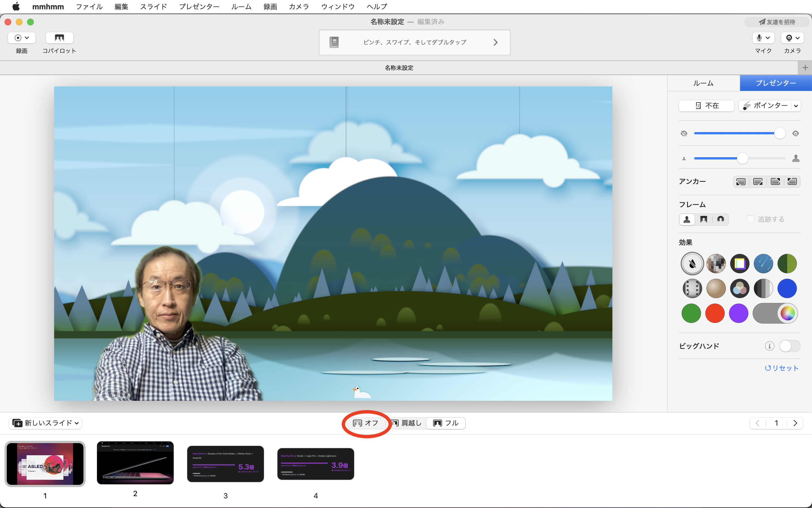Click the visible-eye icon beside opacity slider
This screenshot has height=508, width=812.
(x=796, y=133)
